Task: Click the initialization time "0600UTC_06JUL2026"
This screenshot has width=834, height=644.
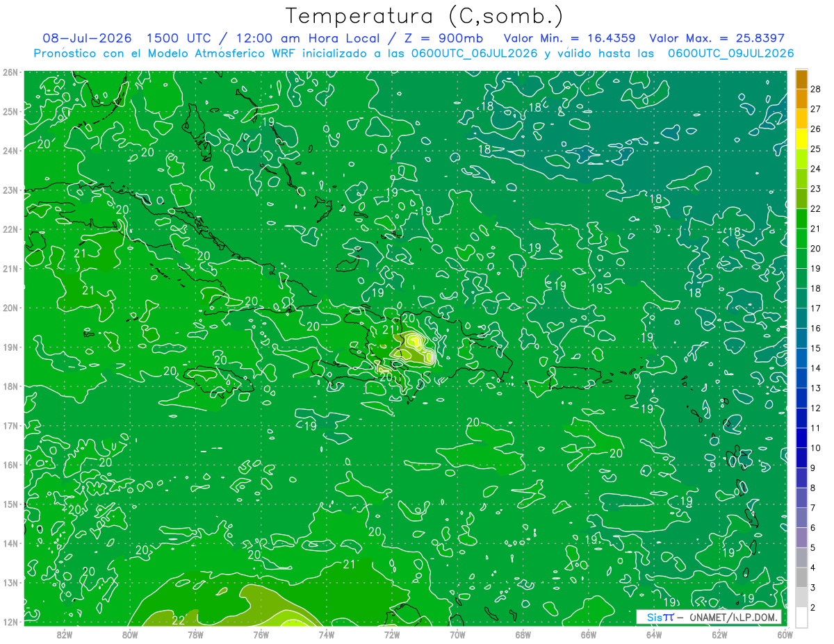Action: pyautogui.click(x=474, y=53)
